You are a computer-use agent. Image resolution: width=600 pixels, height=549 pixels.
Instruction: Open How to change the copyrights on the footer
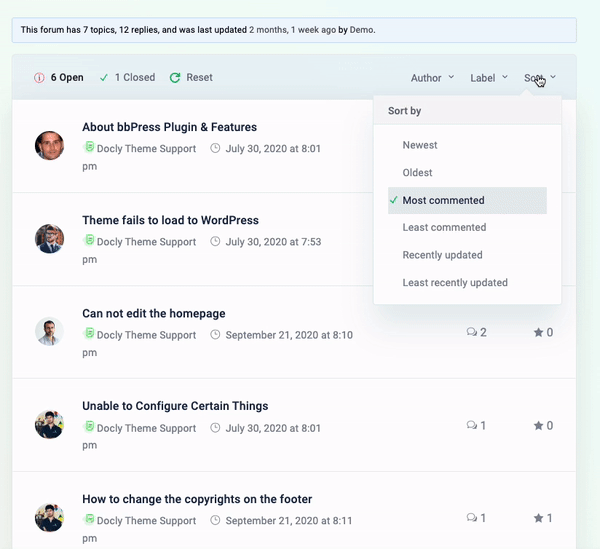pyautogui.click(x=197, y=499)
